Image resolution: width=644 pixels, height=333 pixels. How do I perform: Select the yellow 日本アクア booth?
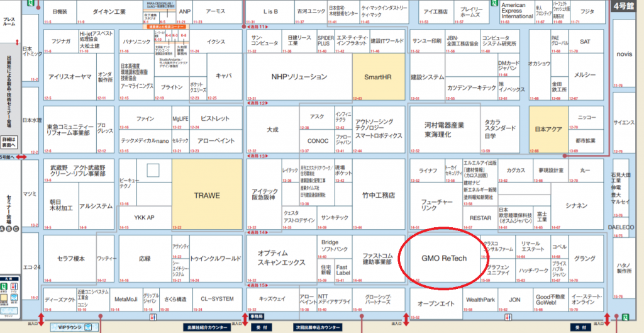[547, 128]
